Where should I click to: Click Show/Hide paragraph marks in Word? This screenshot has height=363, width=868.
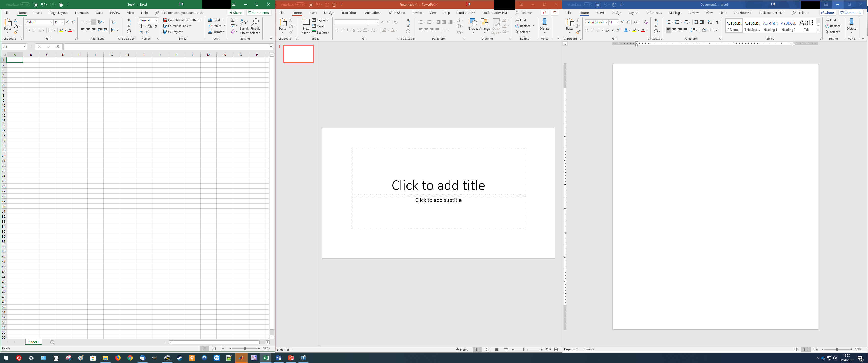[717, 22]
